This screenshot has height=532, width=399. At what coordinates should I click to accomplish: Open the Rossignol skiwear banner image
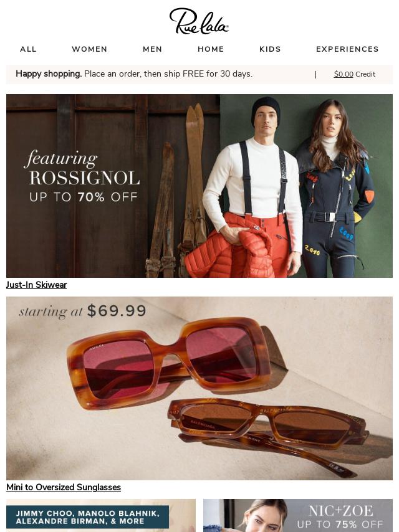click(x=199, y=186)
